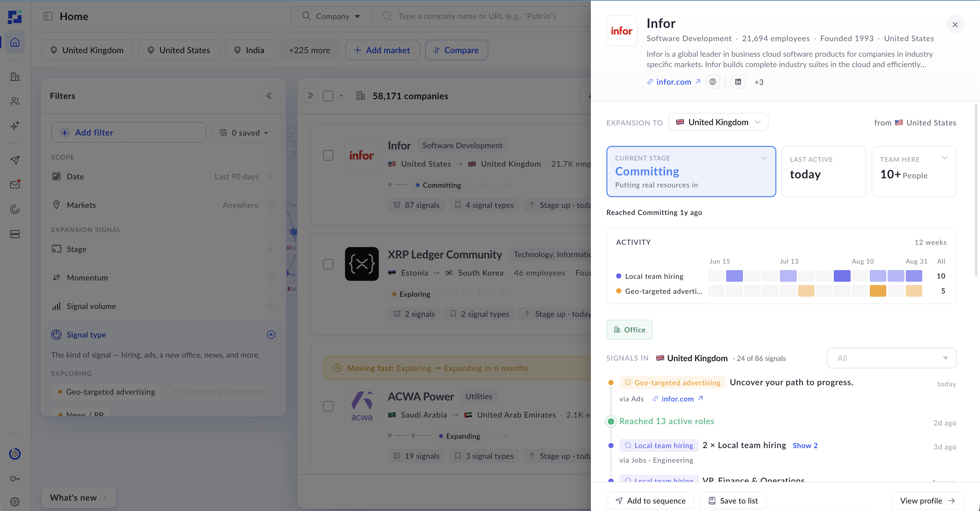Screen dimensions: 980x511
Task: Open the Company search type dropdown
Action: [x=331, y=16]
